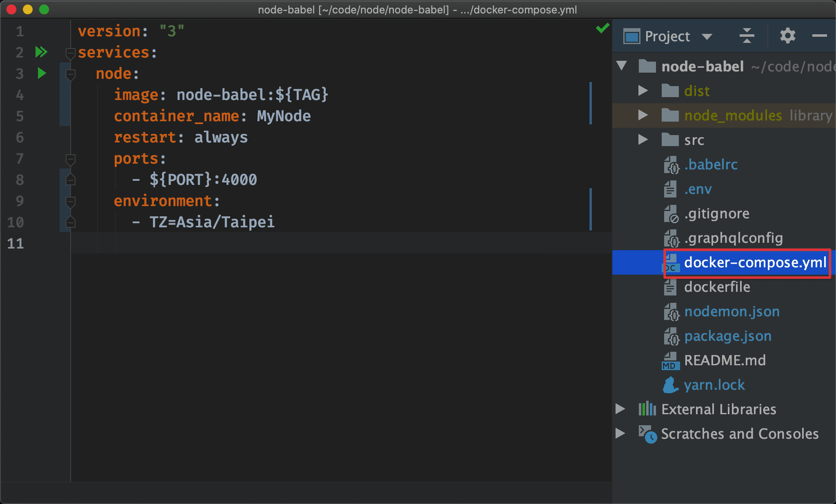
Task: Select package.json in the tree
Action: pyautogui.click(x=728, y=336)
